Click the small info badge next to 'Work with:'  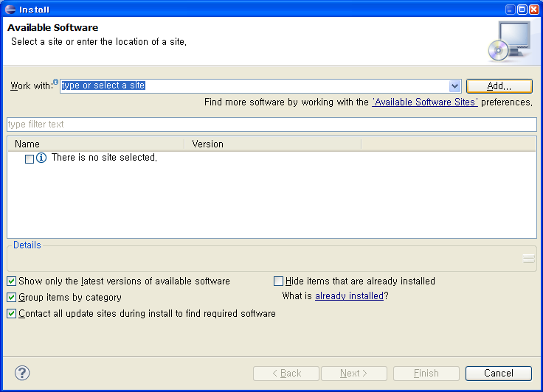(55, 82)
